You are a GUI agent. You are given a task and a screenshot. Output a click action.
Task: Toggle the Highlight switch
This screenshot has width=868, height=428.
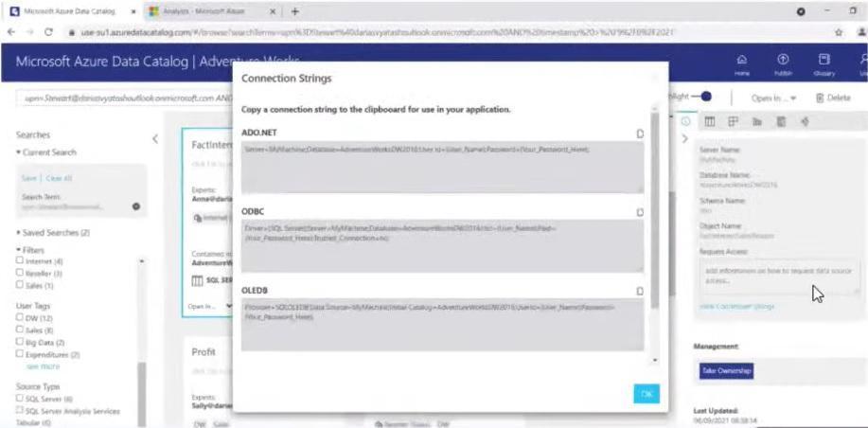[x=703, y=97]
